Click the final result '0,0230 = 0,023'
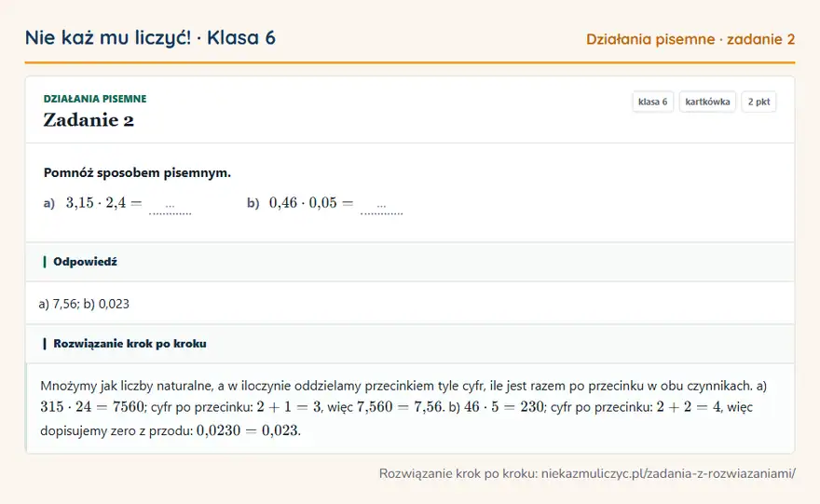820x504 pixels. pos(247,430)
